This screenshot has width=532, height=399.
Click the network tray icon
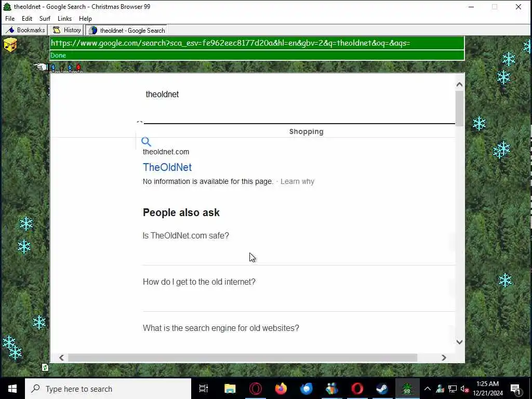(453, 389)
